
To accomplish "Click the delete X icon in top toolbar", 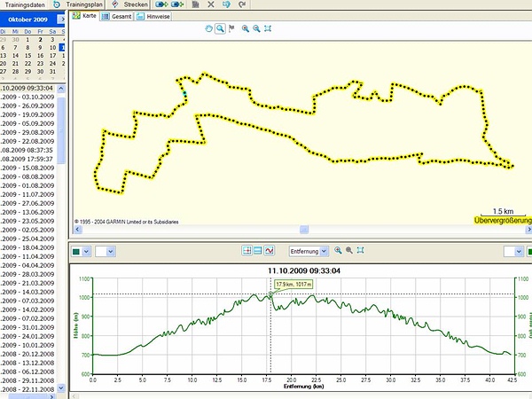I will click(x=209, y=4).
